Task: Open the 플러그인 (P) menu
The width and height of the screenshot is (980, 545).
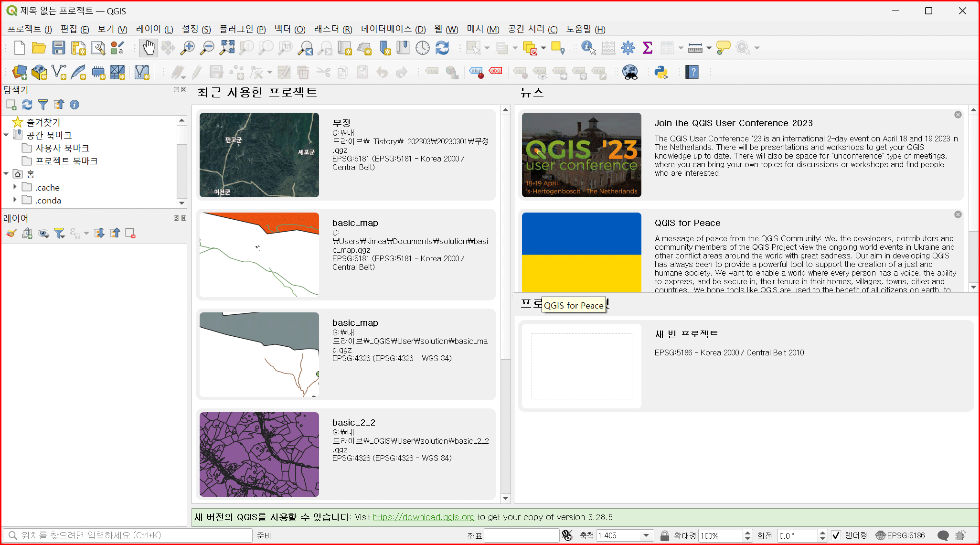Action: [242, 29]
